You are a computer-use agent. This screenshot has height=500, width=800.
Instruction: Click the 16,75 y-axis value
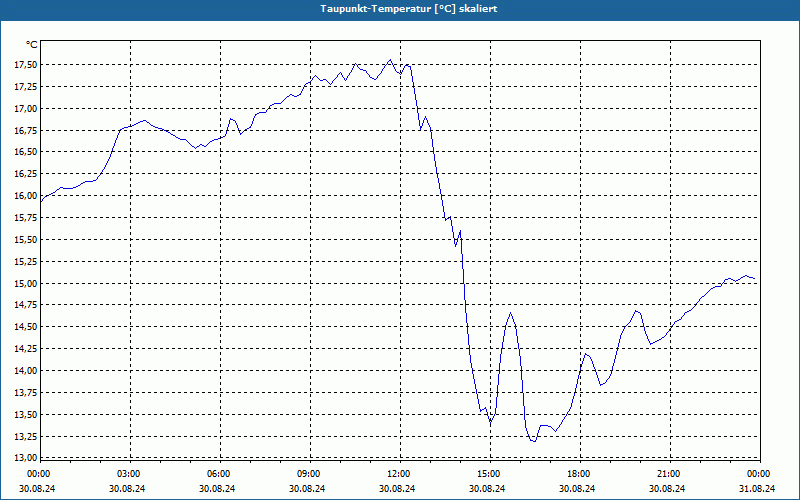pos(26,131)
